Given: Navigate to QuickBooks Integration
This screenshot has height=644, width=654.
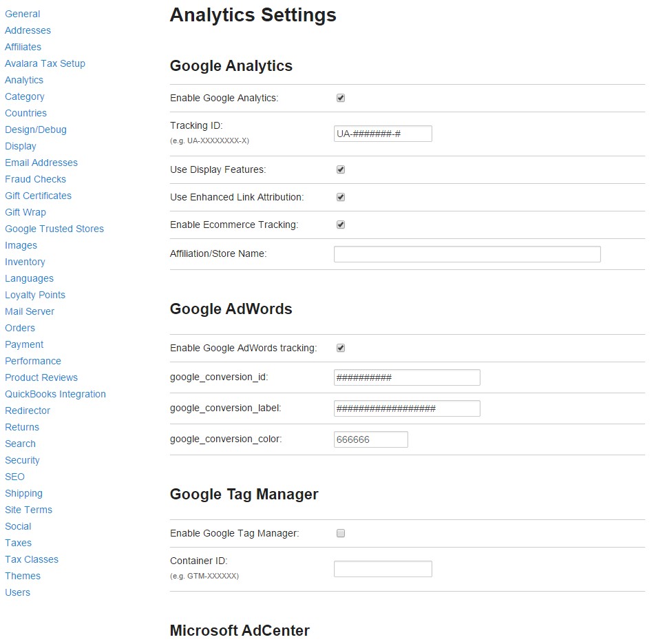Looking at the screenshot, I should (x=56, y=394).
